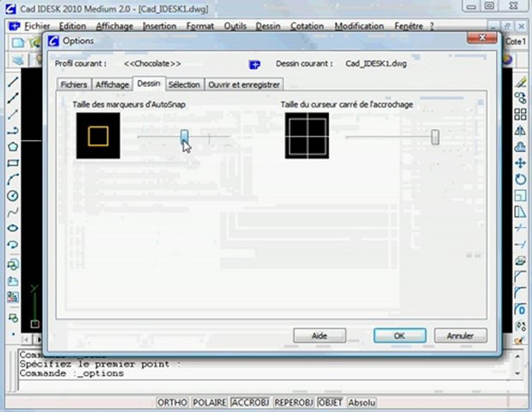Select the Extend tool
The image size is (532, 412).
tap(520, 244)
